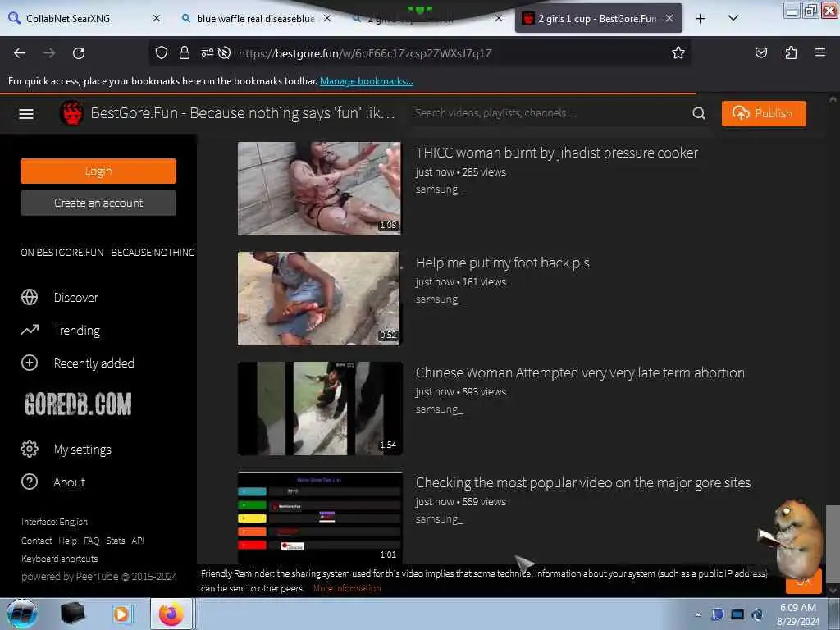
Task: Click the Recently added plus icon
Action: (30, 363)
